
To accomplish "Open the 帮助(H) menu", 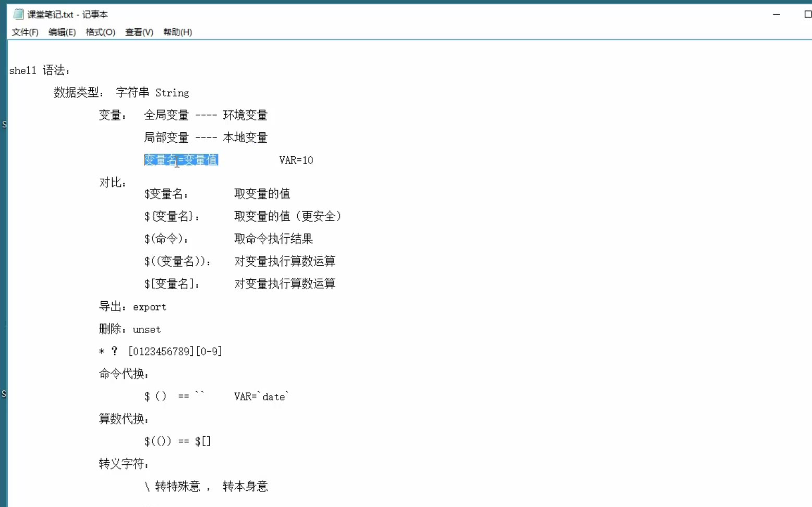I will 177,32.
